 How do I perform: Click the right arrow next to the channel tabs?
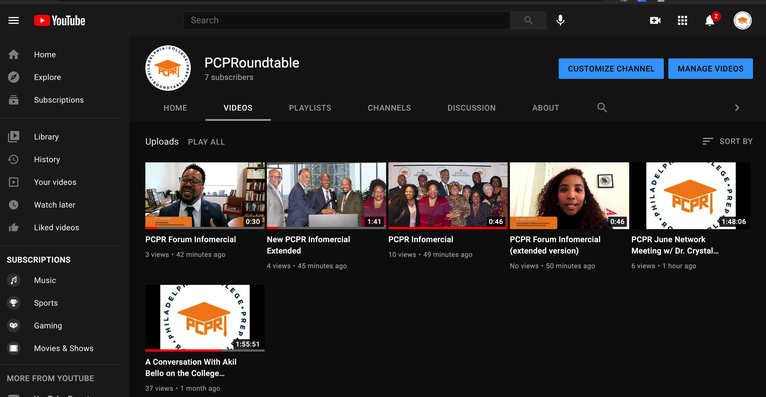click(x=737, y=107)
